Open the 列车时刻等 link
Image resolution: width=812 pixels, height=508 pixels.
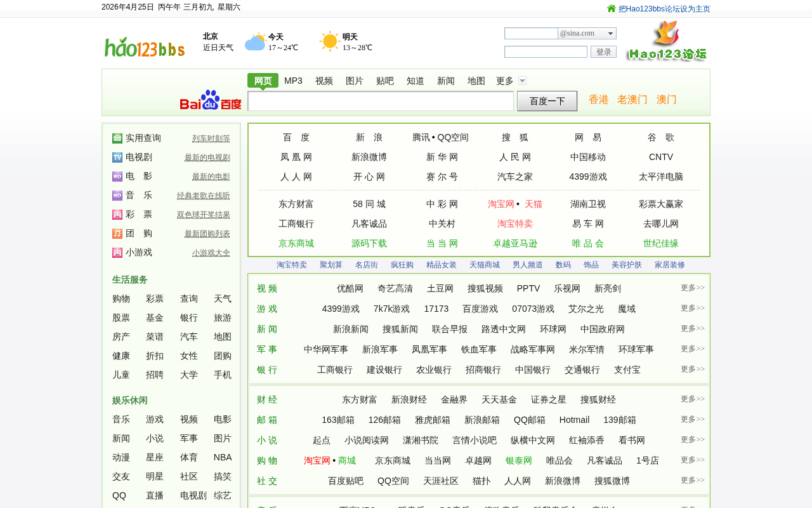click(x=211, y=138)
